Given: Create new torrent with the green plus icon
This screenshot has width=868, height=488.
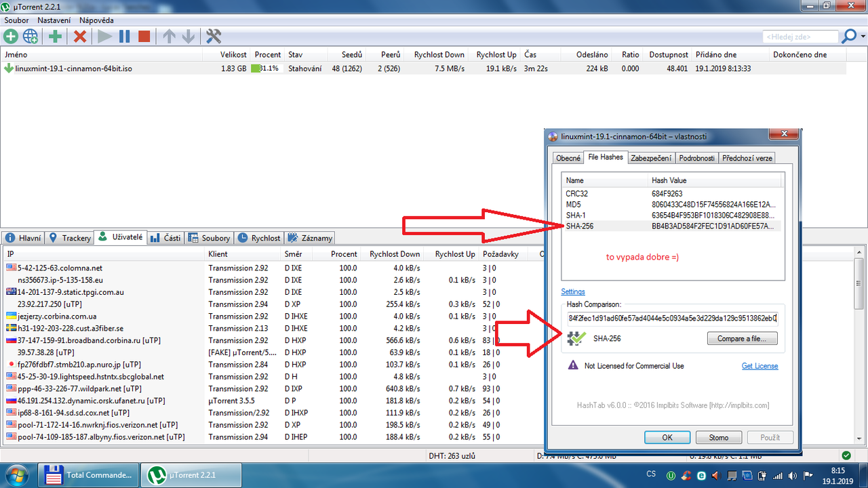Looking at the screenshot, I should pos(56,37).
